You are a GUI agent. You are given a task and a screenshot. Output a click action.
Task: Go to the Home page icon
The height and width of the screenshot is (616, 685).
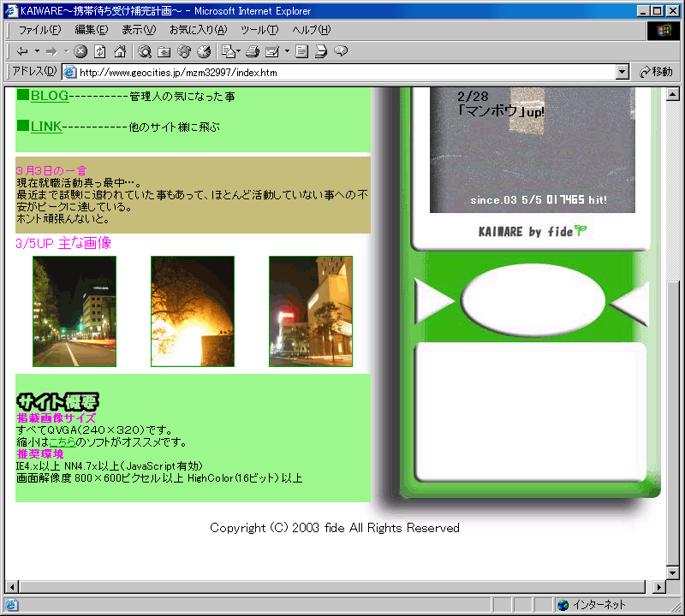tap(120, 51)
